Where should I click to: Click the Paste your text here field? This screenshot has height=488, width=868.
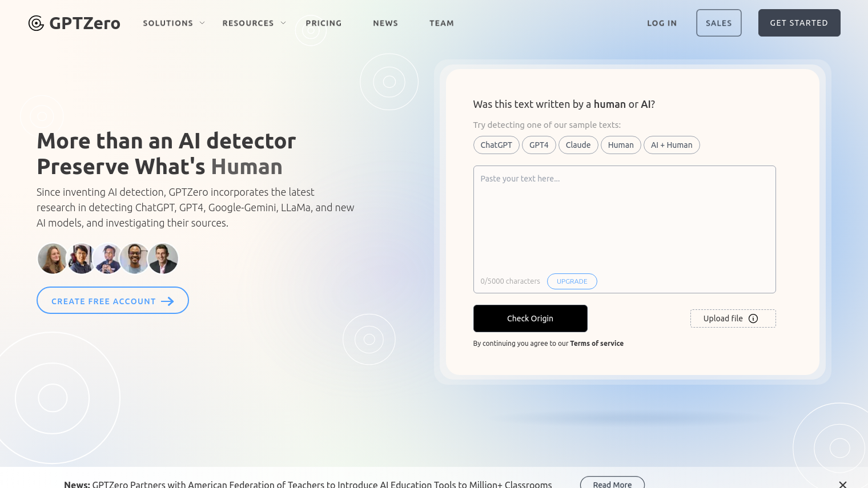(624, 229)
